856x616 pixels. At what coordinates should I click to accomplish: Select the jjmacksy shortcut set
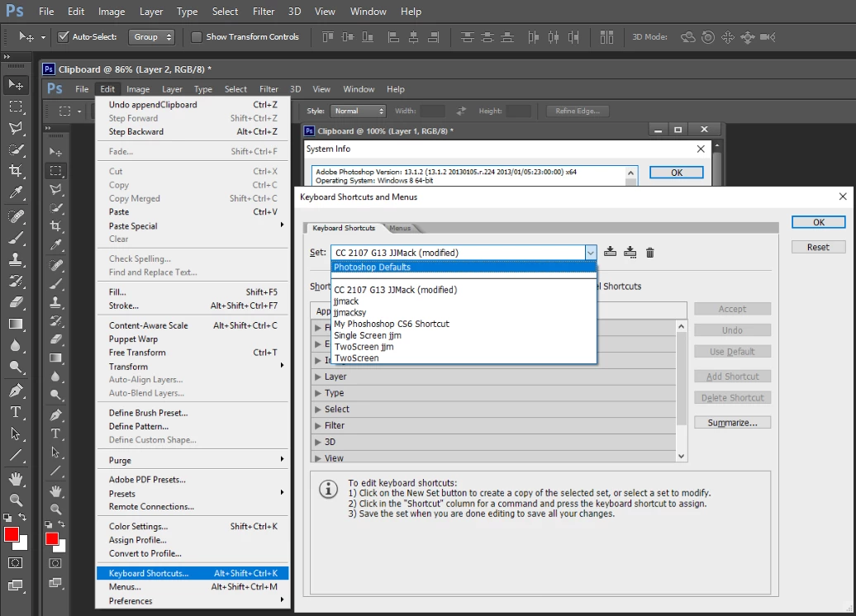[x=464, y=312]
